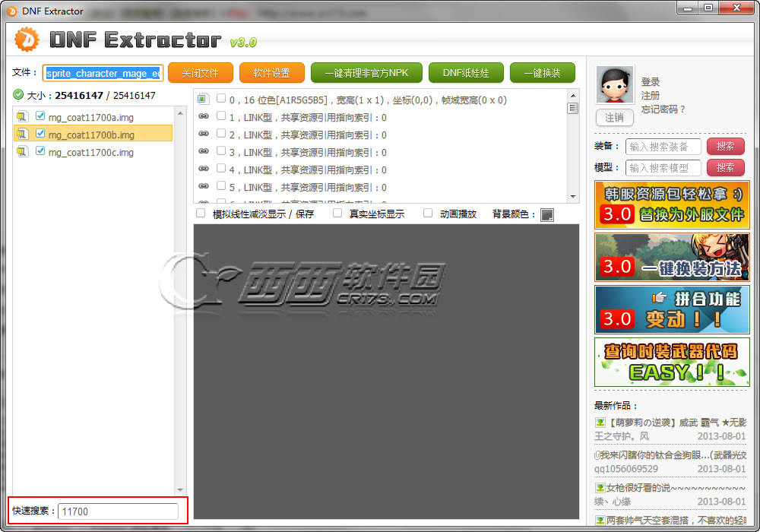Viewport: 760px width, 532px height.
Task: Click 注销 logout button
Action: pyautogui.click(x=615, y=117)
